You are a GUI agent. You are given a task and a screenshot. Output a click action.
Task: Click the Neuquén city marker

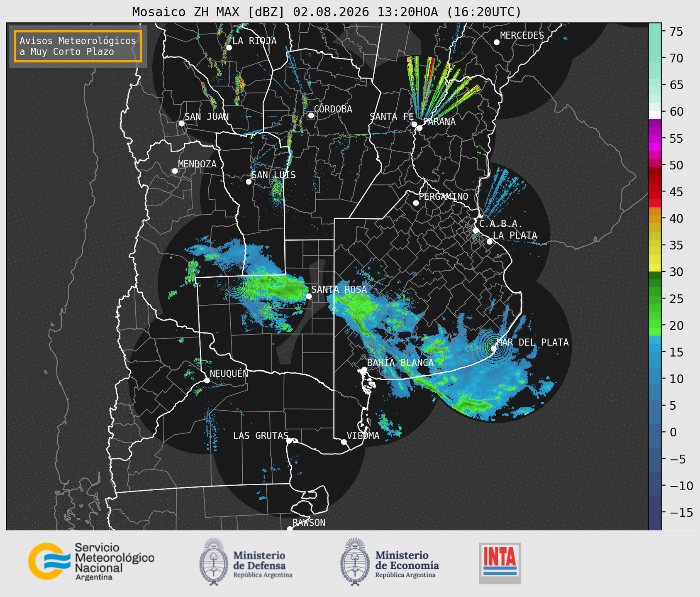point(207,380)
